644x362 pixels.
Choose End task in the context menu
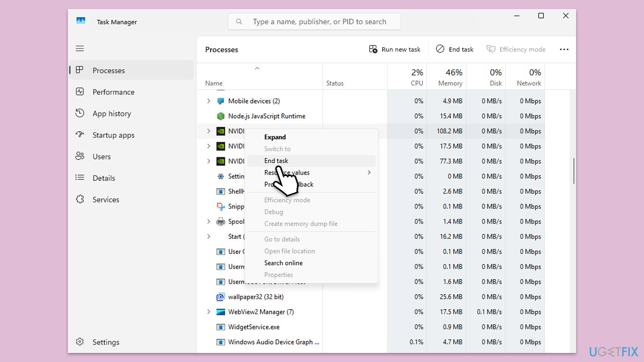(x=311, y=161)
